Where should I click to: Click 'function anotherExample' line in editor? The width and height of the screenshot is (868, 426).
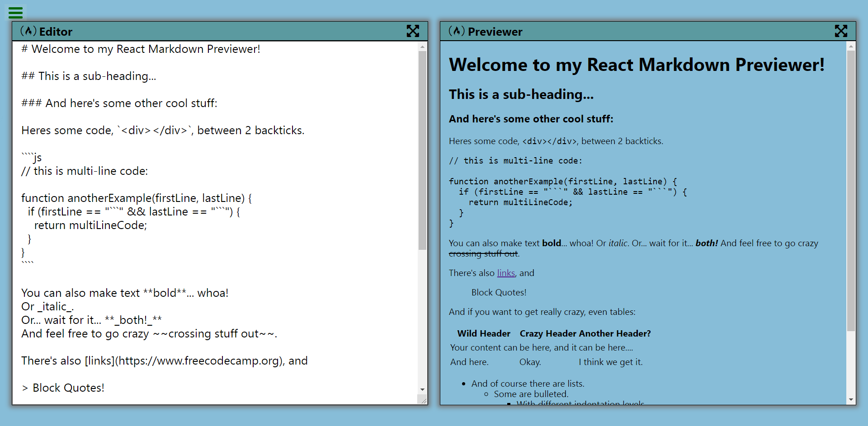[137, 198]
